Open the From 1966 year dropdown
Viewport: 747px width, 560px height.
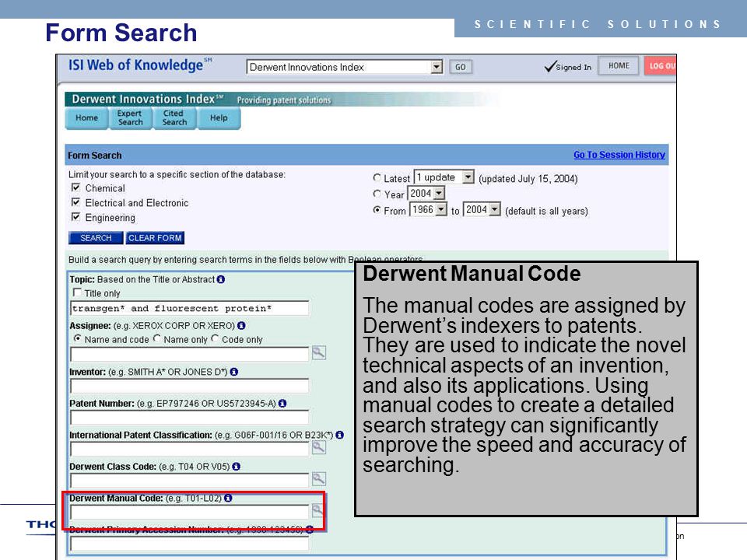point(428,209)
